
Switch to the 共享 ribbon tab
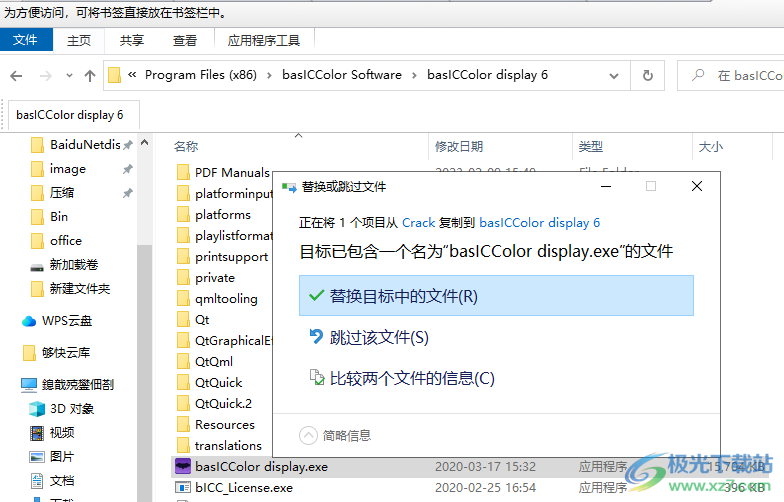(x=132, y=40)
